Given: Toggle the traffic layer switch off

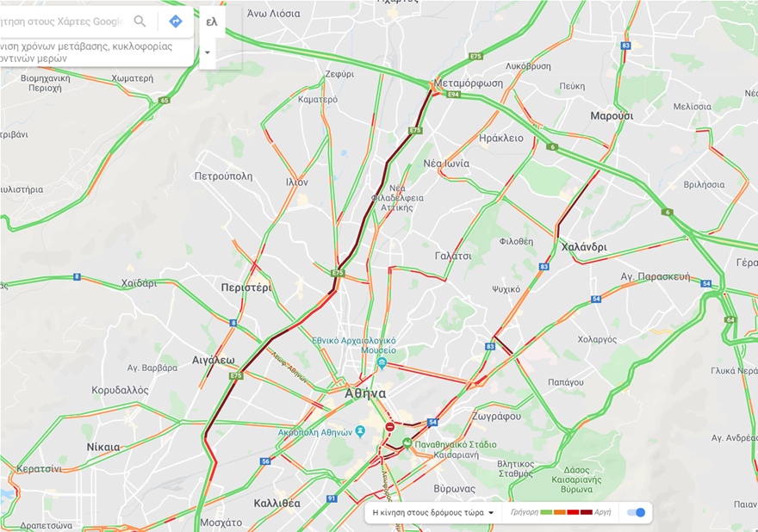Looking at the screenshot, I should [x=636, y=513].
